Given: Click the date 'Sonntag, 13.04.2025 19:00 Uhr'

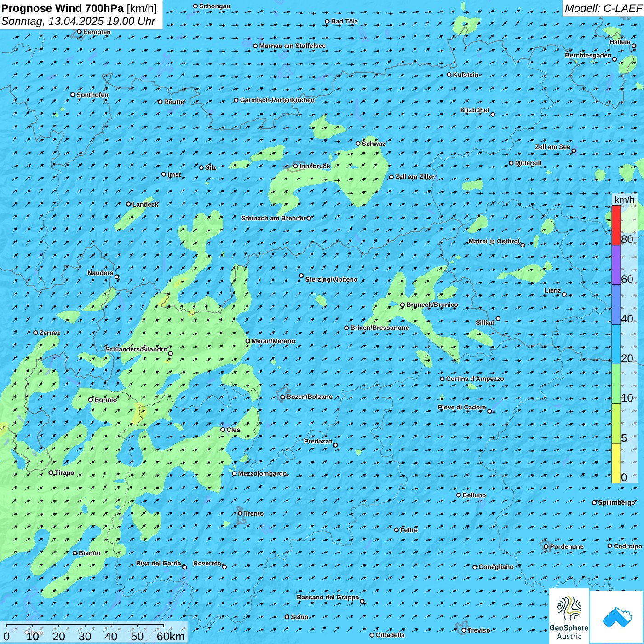Looking at the screenshot, I should 79,21.
